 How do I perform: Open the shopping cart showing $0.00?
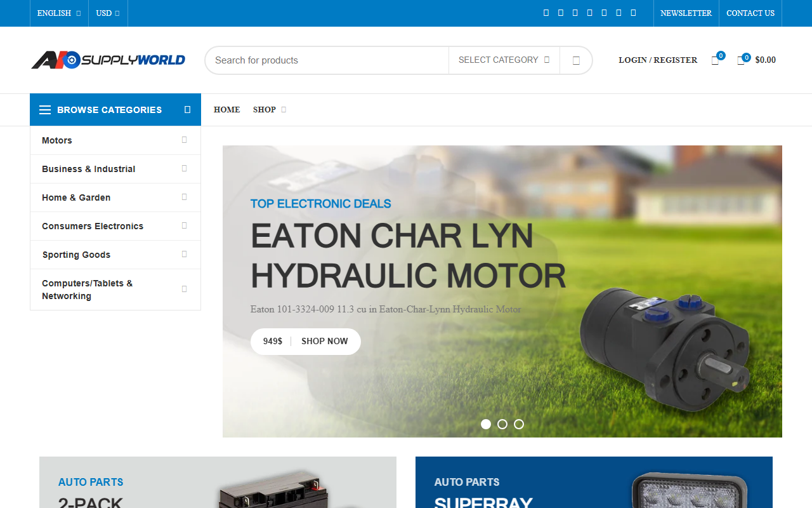[x=756, y=60]
